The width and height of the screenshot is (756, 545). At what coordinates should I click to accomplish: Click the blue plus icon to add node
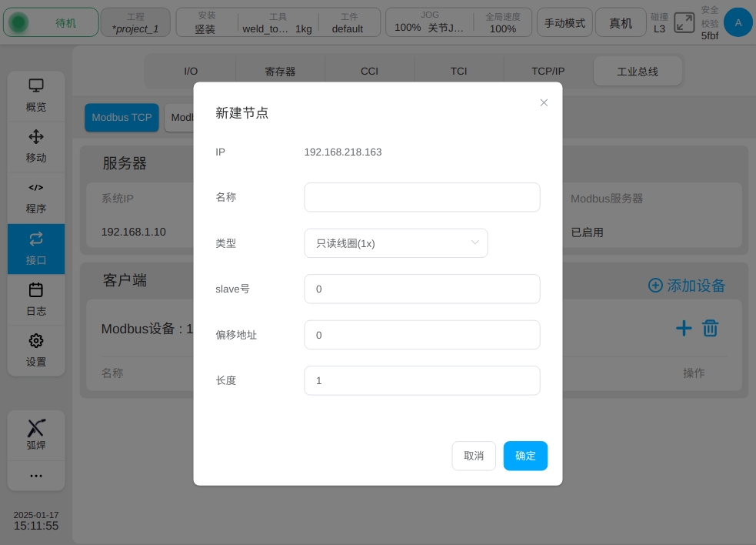coord(684,329)
